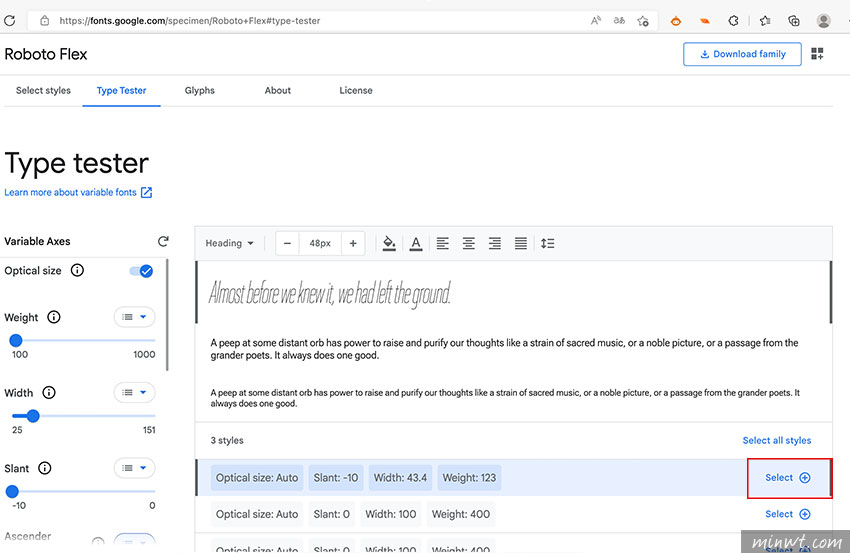
Task: Click the Width slider handle
Action: (33, 416)
